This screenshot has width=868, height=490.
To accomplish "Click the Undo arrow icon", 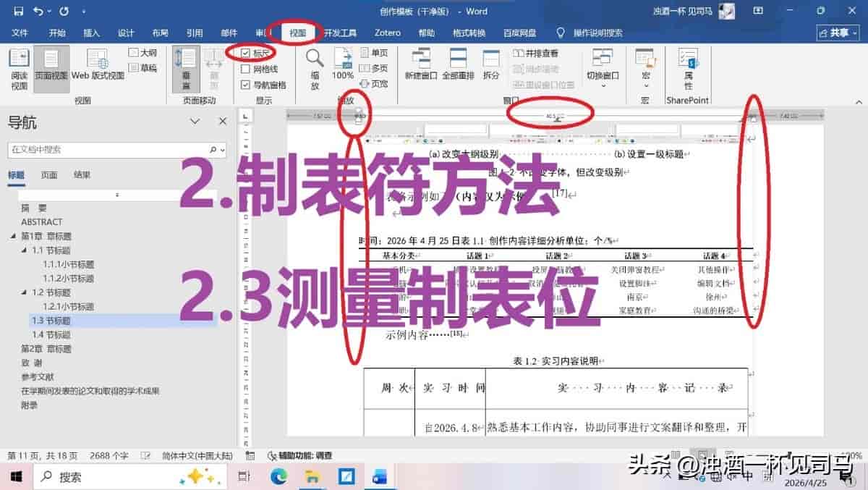I will click(38, 12).
